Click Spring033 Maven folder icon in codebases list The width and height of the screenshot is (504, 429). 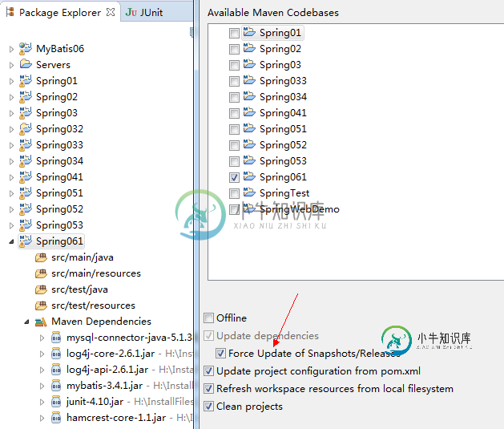coord(249,79)
